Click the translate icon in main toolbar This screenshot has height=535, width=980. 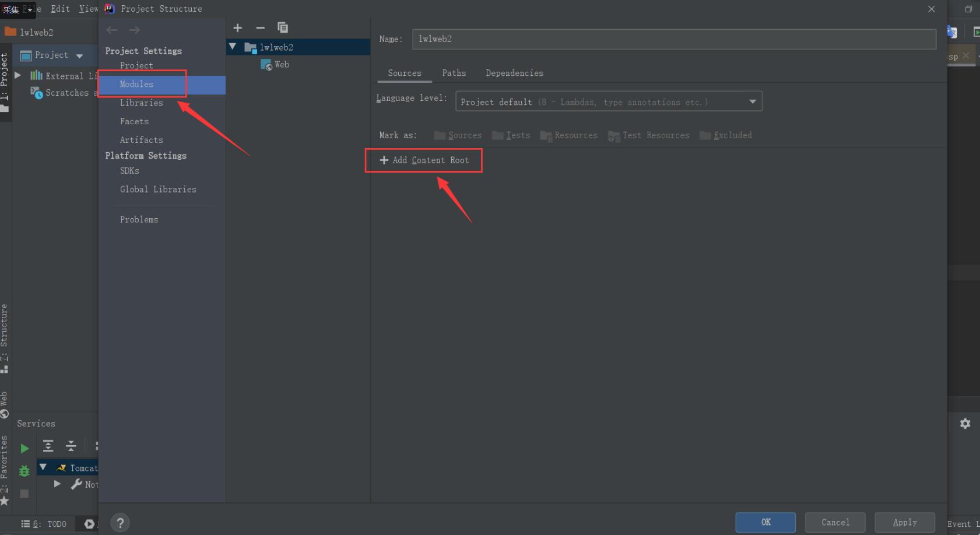952,32
